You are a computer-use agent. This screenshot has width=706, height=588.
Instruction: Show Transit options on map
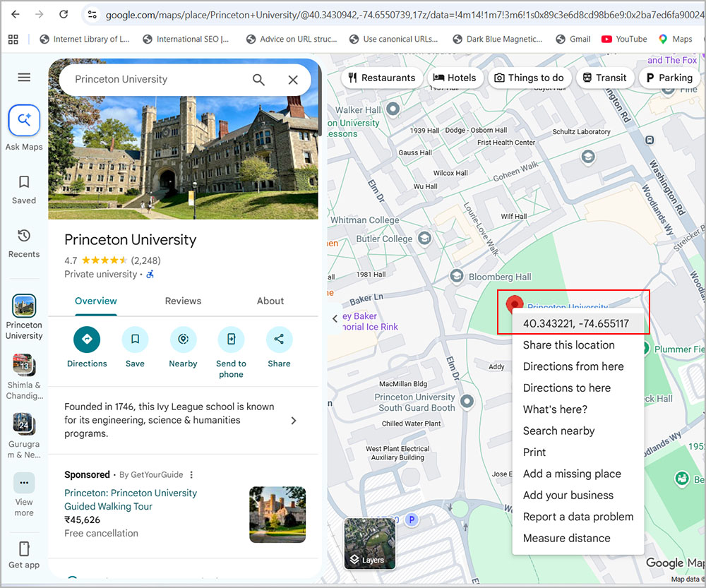[605, 78]
